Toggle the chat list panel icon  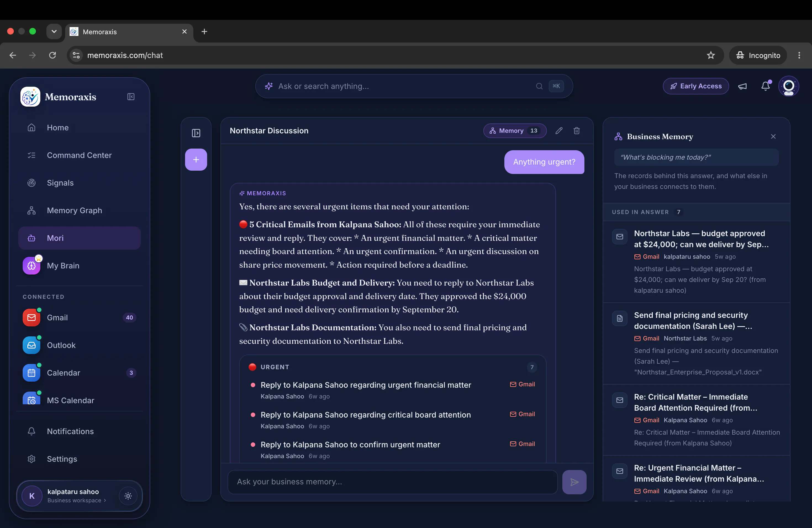tap(196, 133)
